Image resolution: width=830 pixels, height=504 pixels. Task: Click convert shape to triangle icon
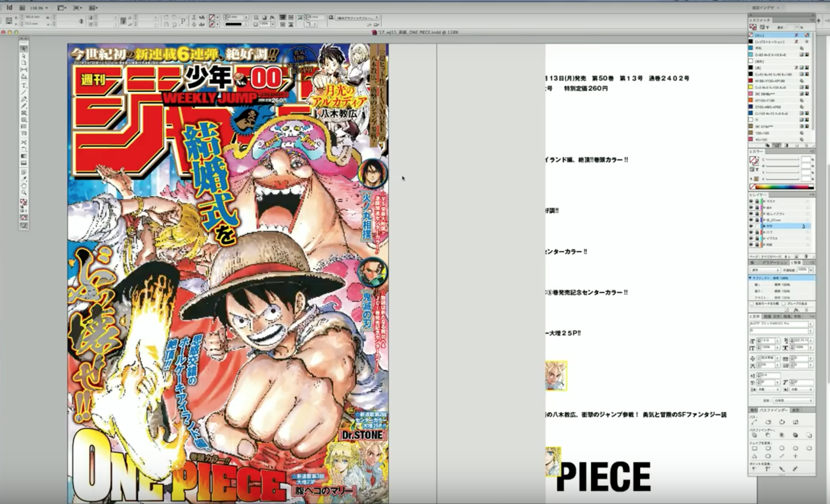tap(754, 456)
